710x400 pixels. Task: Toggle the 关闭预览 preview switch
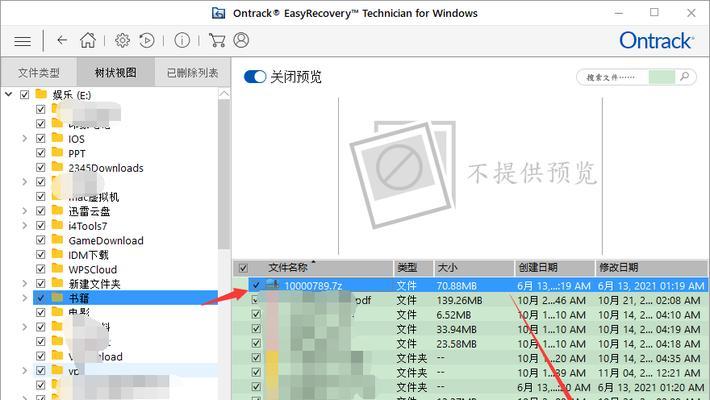(254, 77)
